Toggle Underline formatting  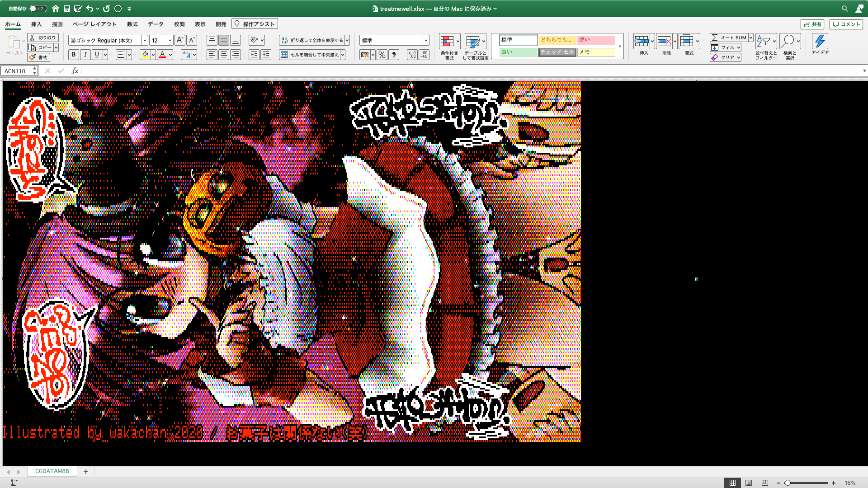97,55
